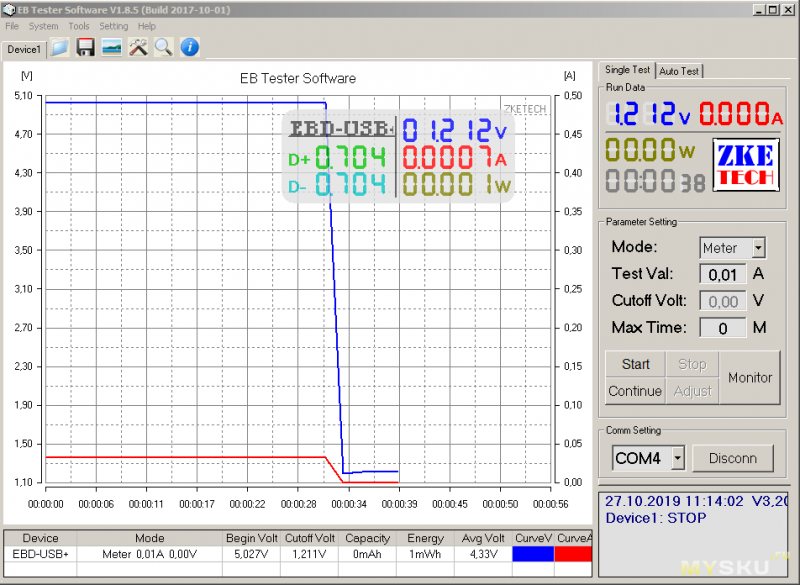Image resolution: width=800 pixels, height=585 pixels.
Task: Click the 00.00 W power readout in Run Data
Action: point(650,150)
